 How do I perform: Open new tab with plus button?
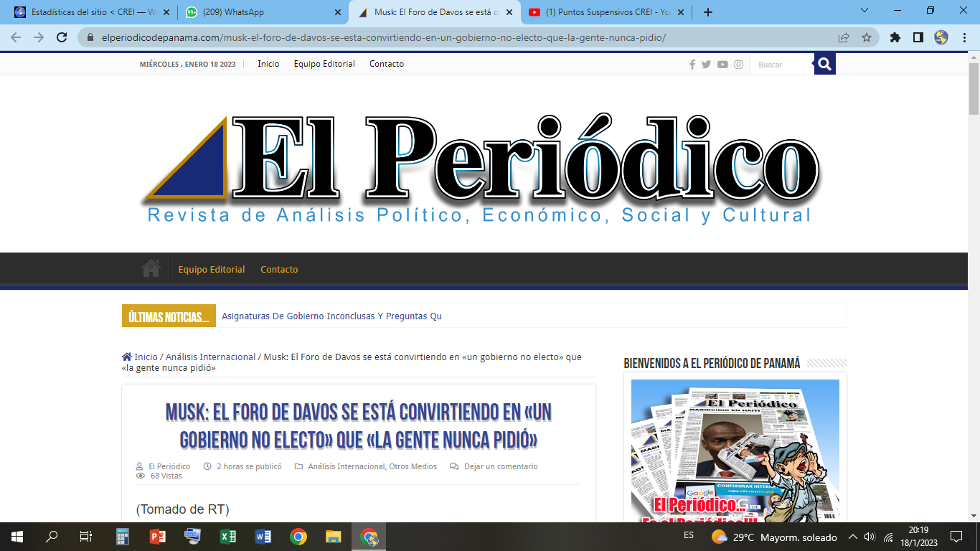pyautogui.click(x=708, y=12)
